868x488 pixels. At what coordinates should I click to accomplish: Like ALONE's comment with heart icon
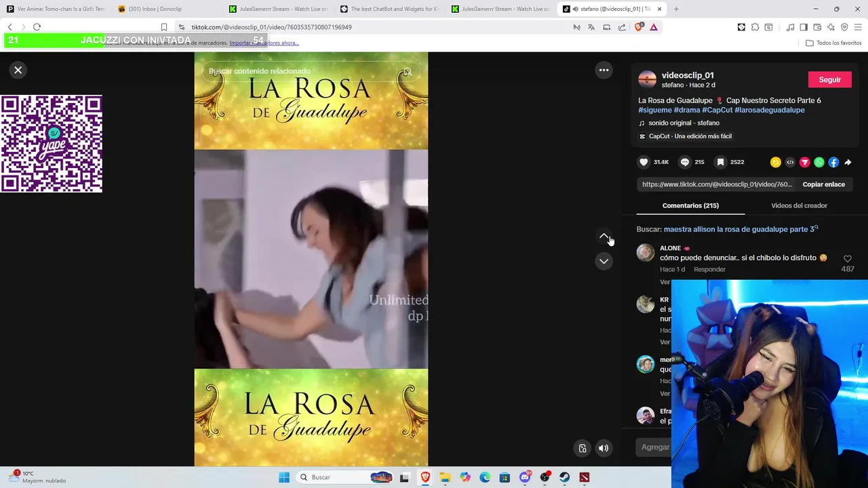pos(847,259)
